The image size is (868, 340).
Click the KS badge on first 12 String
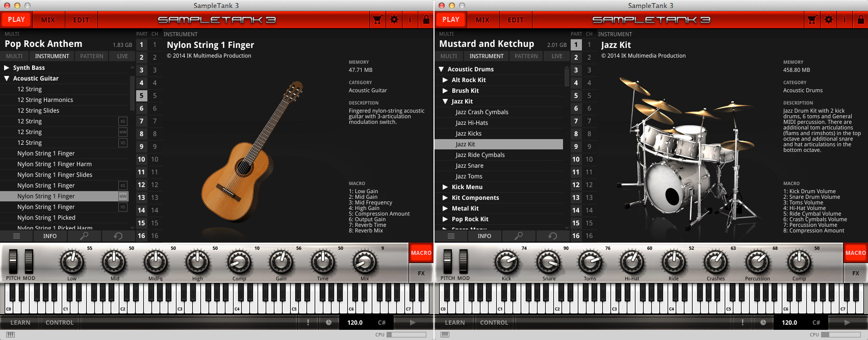[123, 121]
